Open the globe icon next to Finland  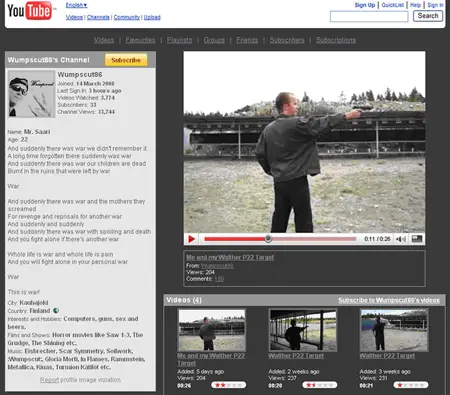tap(56, 311)
